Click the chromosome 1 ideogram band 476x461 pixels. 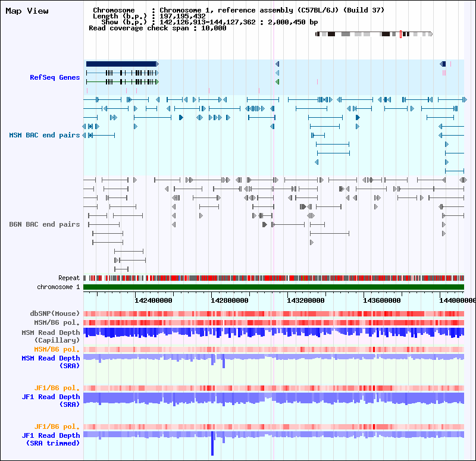tap(374, 34)
